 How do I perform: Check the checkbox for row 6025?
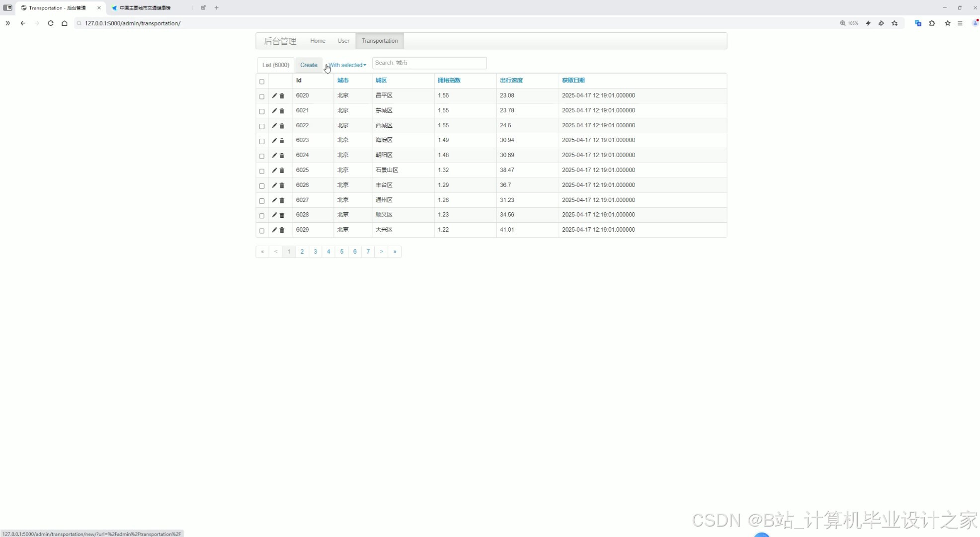262,171
